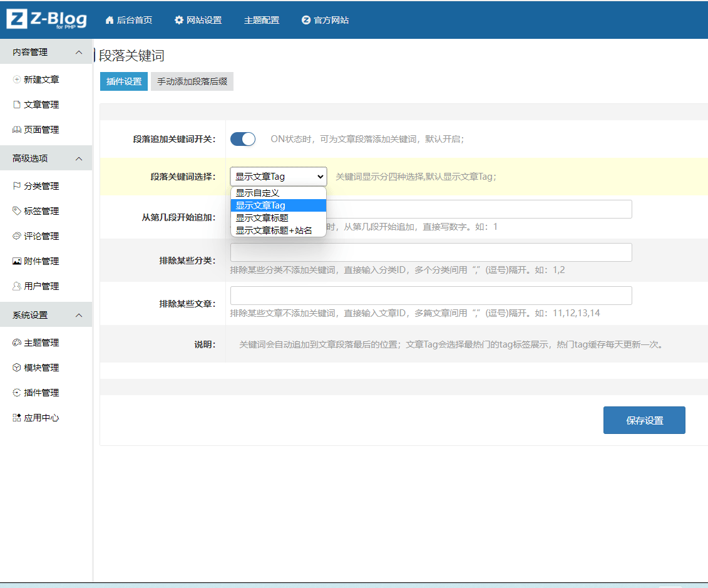
Task: Click the Z-Blog logo icon
Action: [17, 19]
